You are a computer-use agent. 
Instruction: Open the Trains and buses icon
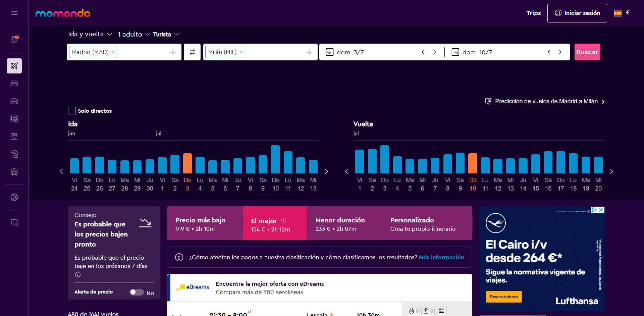click(14, 172)
